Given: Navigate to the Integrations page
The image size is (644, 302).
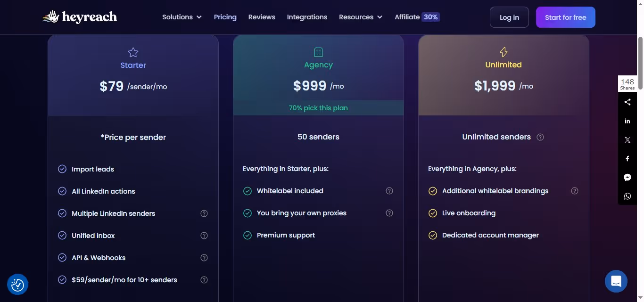Looking at the screenshot, I should [307, 17].
